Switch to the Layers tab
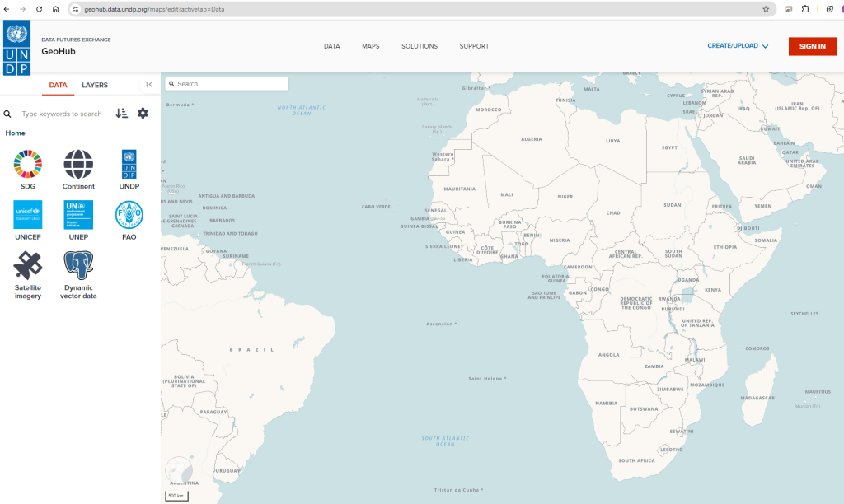 [x=95, y=85]
